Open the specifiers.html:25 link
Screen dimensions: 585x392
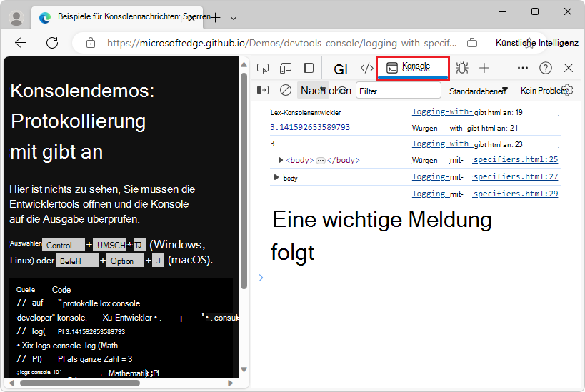pyautogui.click(x=515, y=160)
